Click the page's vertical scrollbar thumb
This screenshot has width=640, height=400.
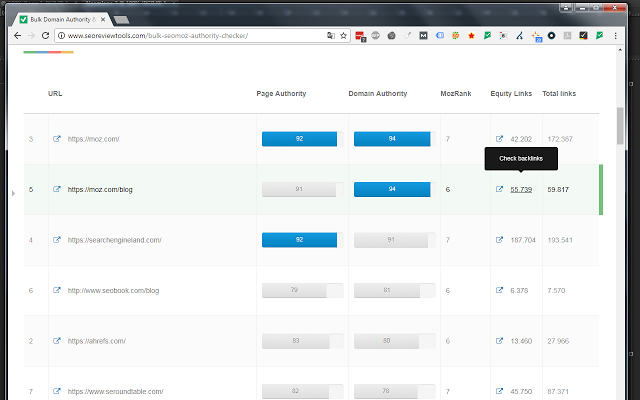(620, 126)
